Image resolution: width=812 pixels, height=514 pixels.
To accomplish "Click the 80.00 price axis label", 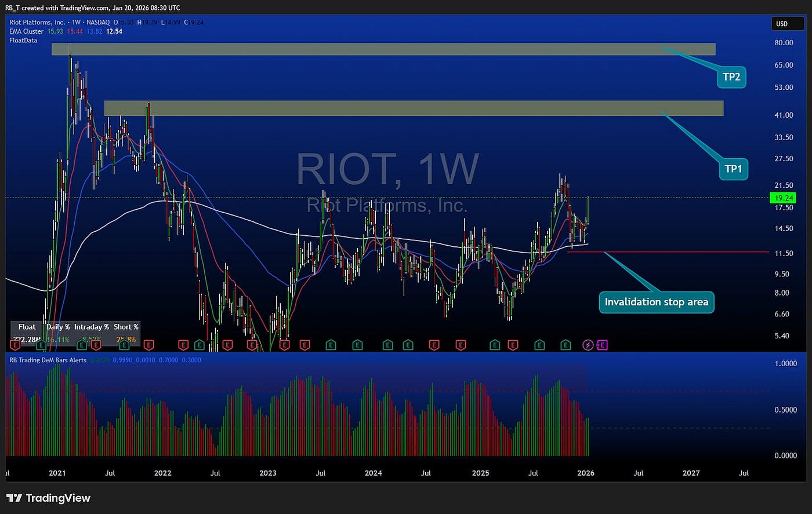I will (784, 43).
